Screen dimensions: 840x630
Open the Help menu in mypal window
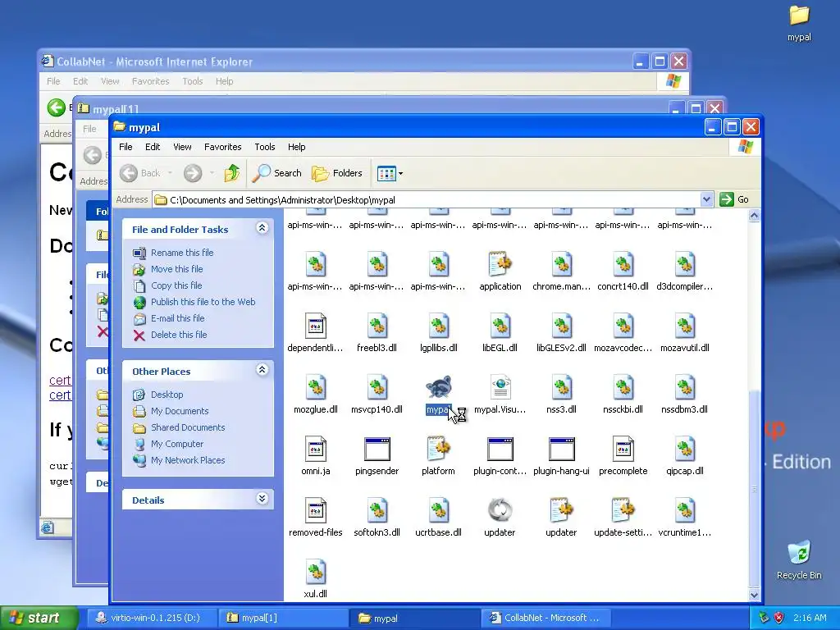[x=296, y=147]
